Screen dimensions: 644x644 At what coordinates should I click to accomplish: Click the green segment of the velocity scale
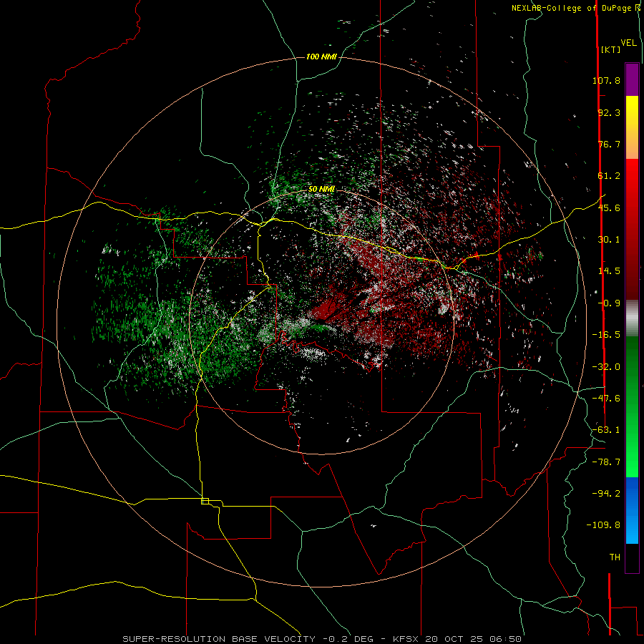pos(632,406)
